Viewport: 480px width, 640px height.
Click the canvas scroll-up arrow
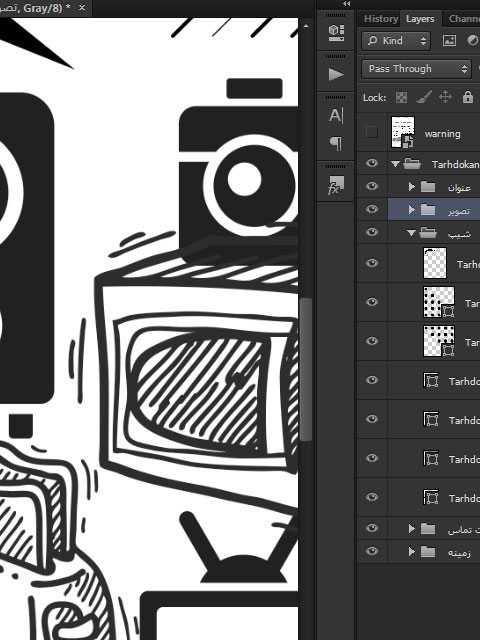click(306, 26)
